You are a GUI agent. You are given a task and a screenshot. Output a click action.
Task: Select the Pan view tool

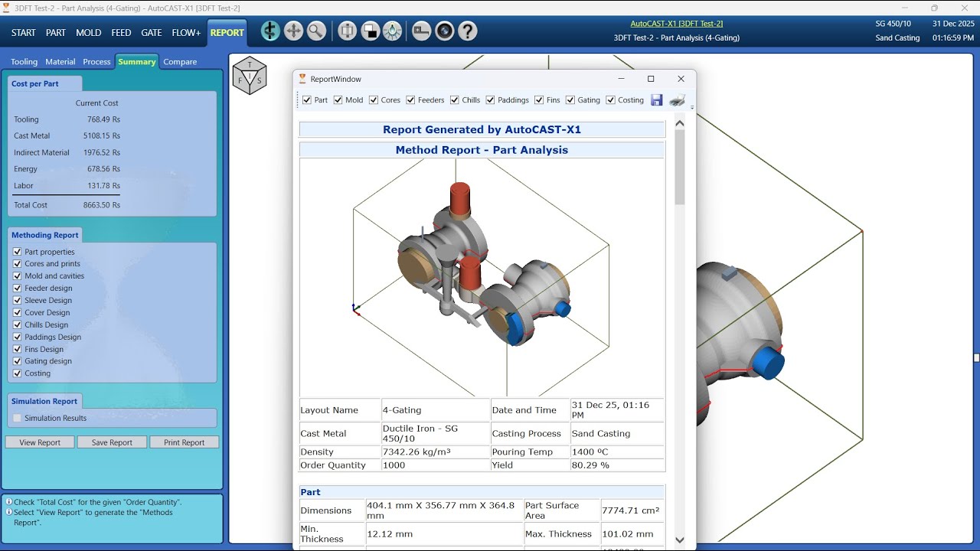tap(293, 31)
